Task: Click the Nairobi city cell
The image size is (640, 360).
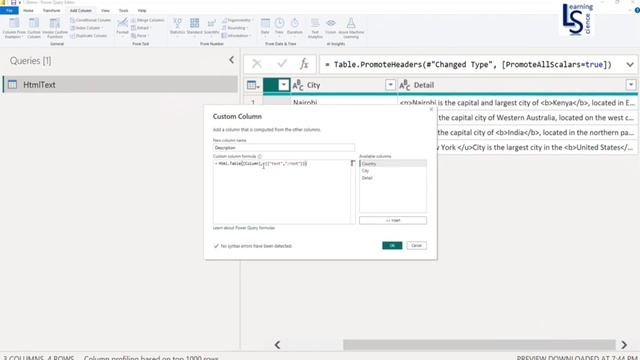Action: (x=344, y=102)
